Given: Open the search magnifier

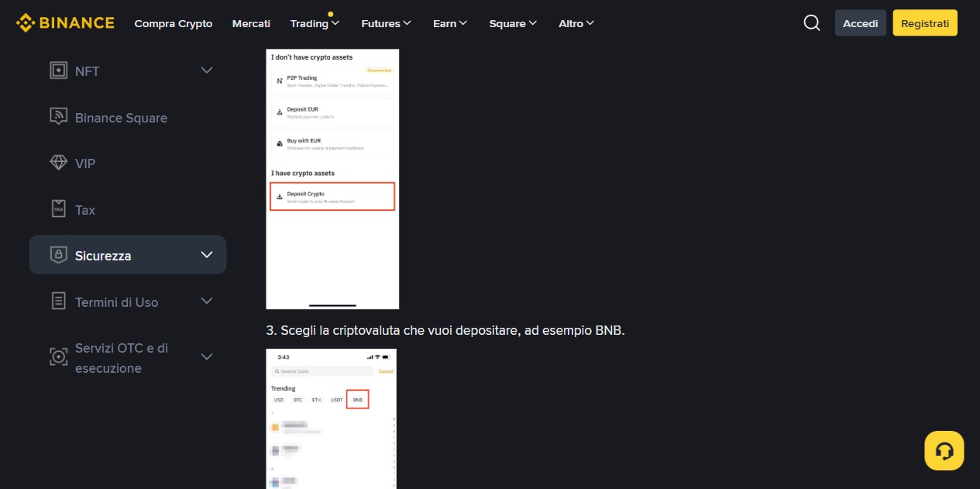Looking at the screenshot, I should [811, 22].
